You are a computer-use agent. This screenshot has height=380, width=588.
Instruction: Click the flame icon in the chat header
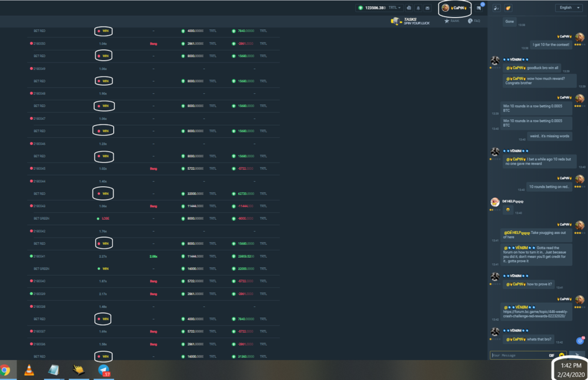(507, 8)
